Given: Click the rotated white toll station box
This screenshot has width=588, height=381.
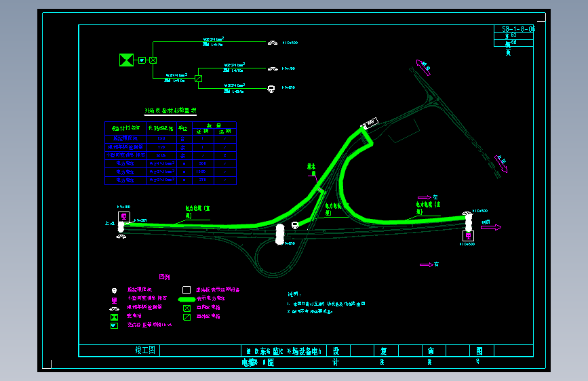Looking at the screenshot, I should pos(370,123).
